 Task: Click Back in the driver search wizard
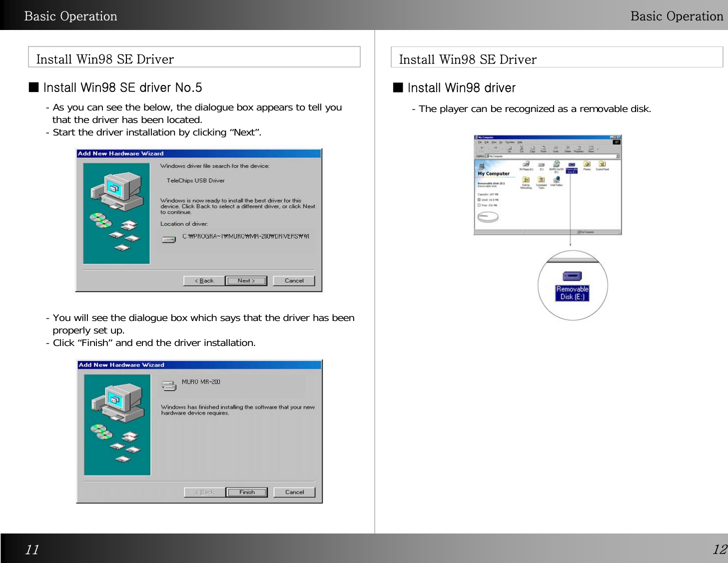pos(204,281)
